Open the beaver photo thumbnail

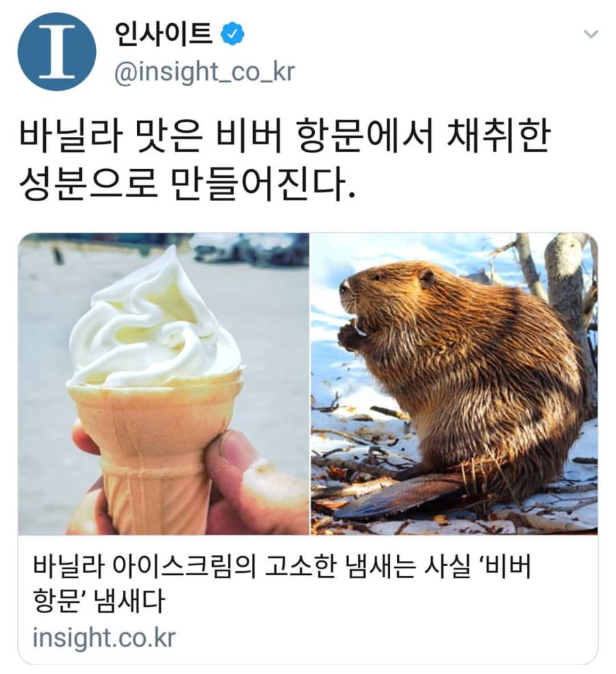point(454,384)
